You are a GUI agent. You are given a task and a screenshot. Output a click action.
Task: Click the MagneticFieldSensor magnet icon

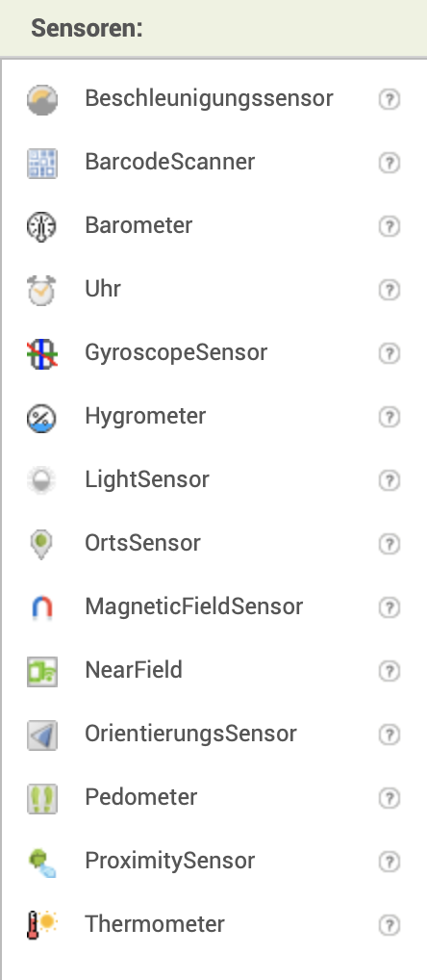point(41,607)
